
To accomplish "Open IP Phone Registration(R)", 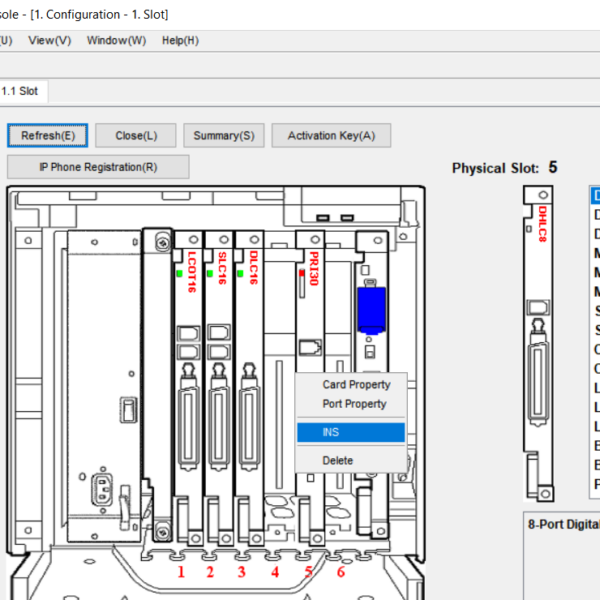I will [x=98, y=167].
